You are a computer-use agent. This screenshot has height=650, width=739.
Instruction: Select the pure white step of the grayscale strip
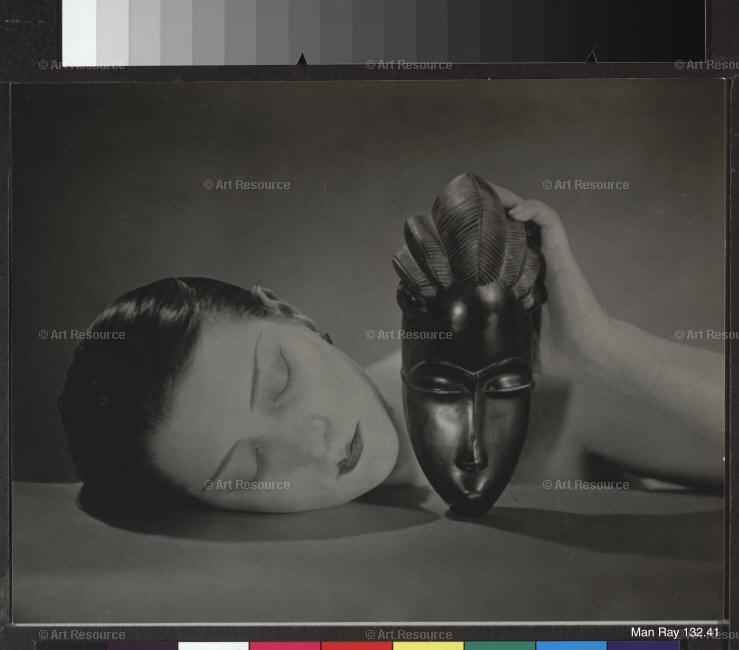79,33
